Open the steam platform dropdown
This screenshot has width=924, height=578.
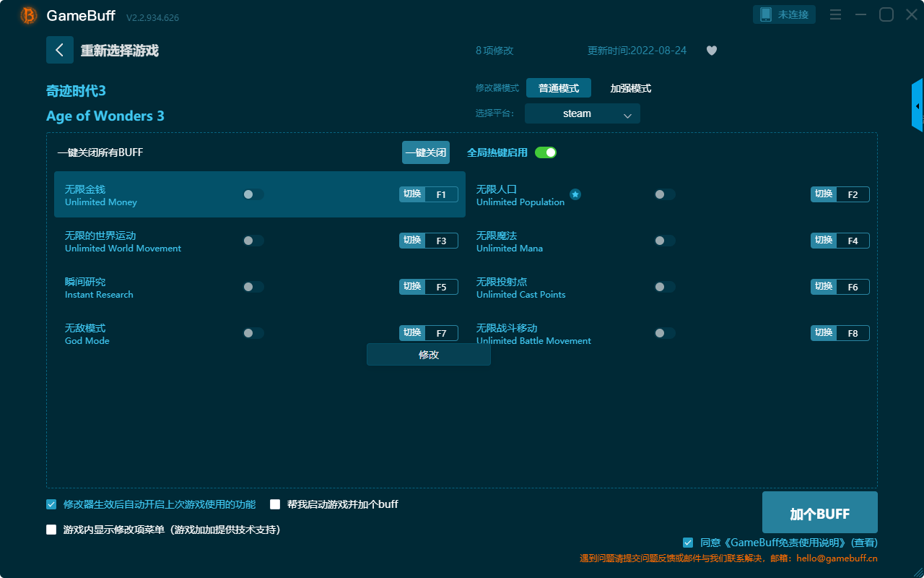(x=583, y=113)
